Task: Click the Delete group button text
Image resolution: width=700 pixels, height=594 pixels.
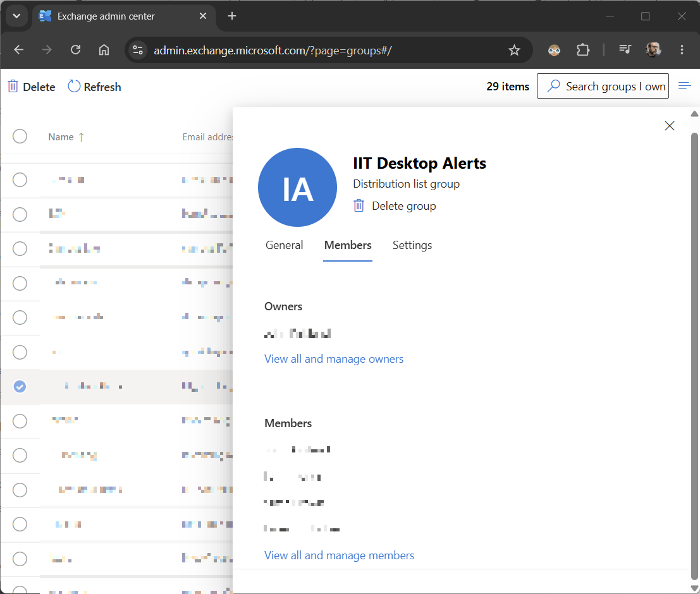Action: (403, 206)
